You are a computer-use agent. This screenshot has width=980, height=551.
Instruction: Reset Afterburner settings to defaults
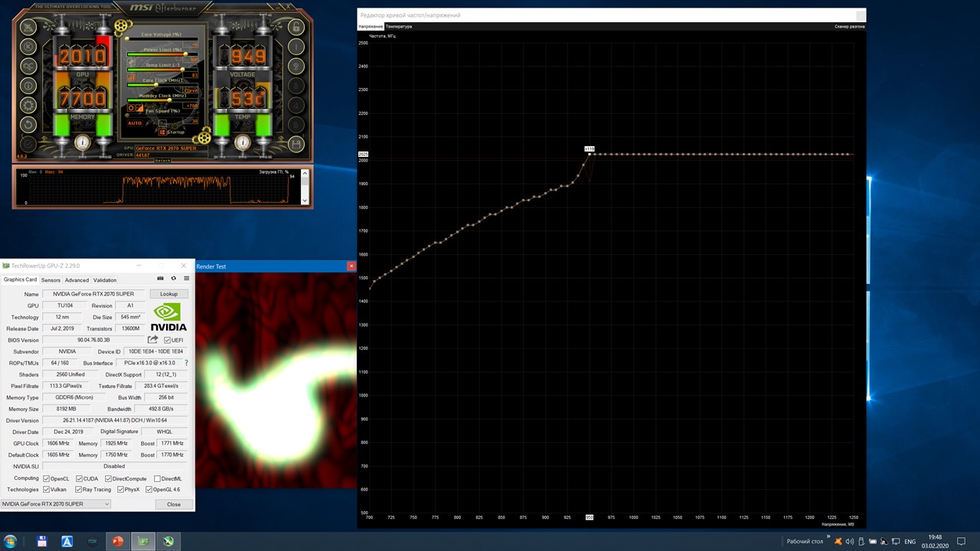[x=28, y=125]
